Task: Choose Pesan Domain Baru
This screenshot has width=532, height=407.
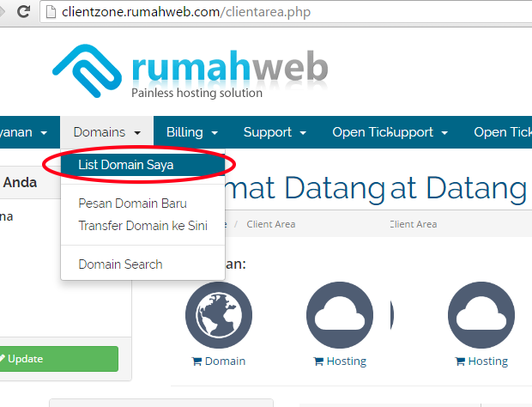Action: 132,203
